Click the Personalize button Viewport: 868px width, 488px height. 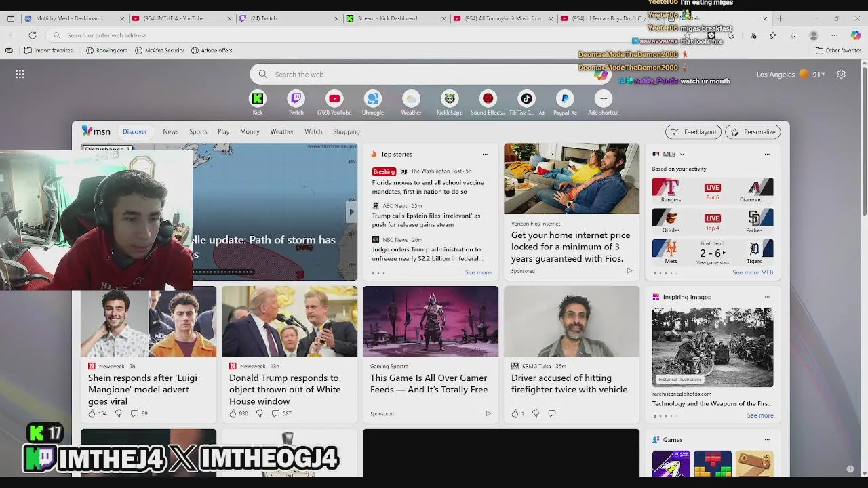click(753, 132)
